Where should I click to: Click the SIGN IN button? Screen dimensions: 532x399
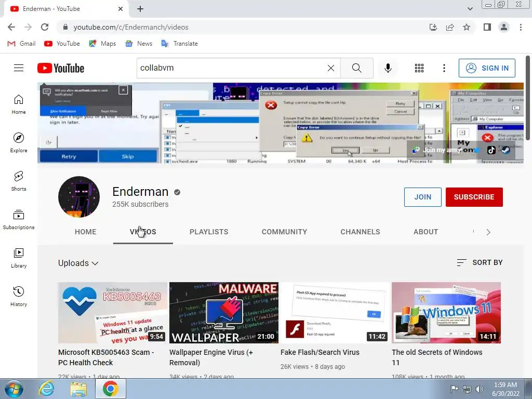click(x=487, y=68)
